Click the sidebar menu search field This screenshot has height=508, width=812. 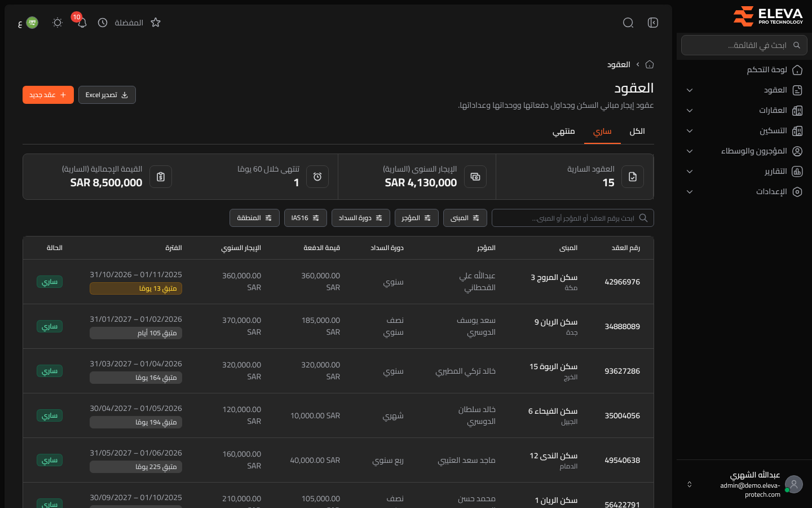click(744, 45)
